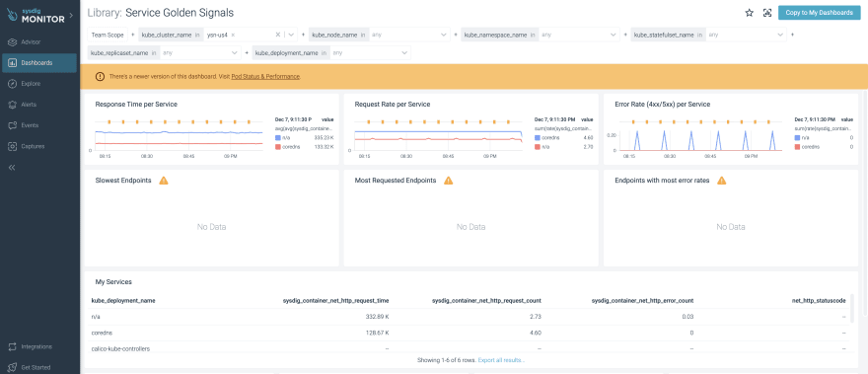The width and height of the screenshot is (868, 374).
Task: Open the kube_replicaset_name value dropdown
Action: coord(200,53)
